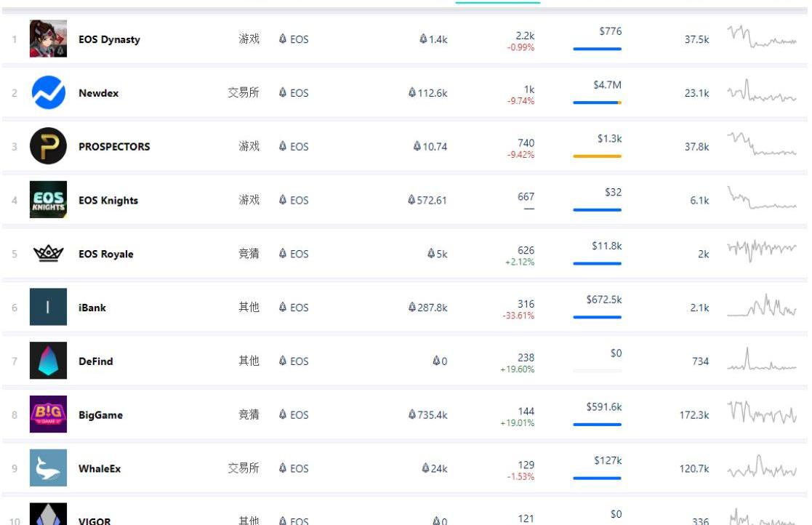
Task: Open the EOS Dynasty game icon
Action: tap(48, 39)
